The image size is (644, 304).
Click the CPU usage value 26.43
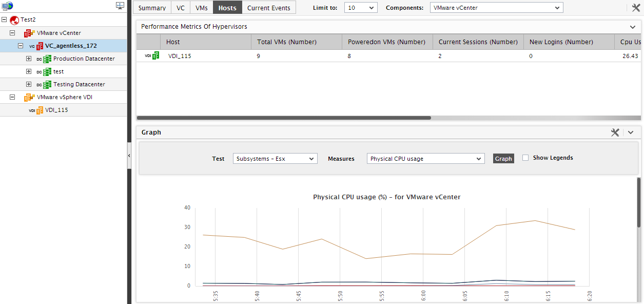629,56
